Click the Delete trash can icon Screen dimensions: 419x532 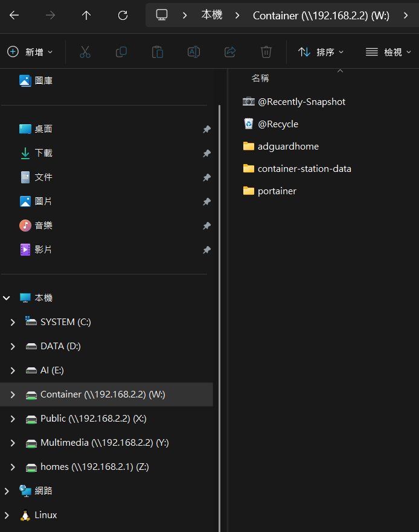[x=266, y=52]
